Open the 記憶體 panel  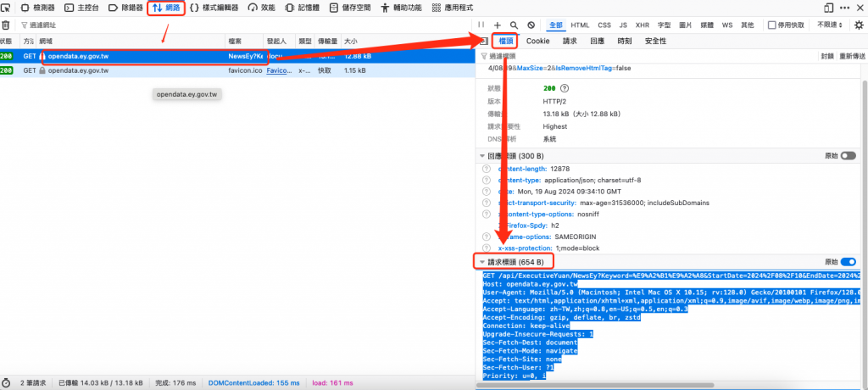click(302, 8)
